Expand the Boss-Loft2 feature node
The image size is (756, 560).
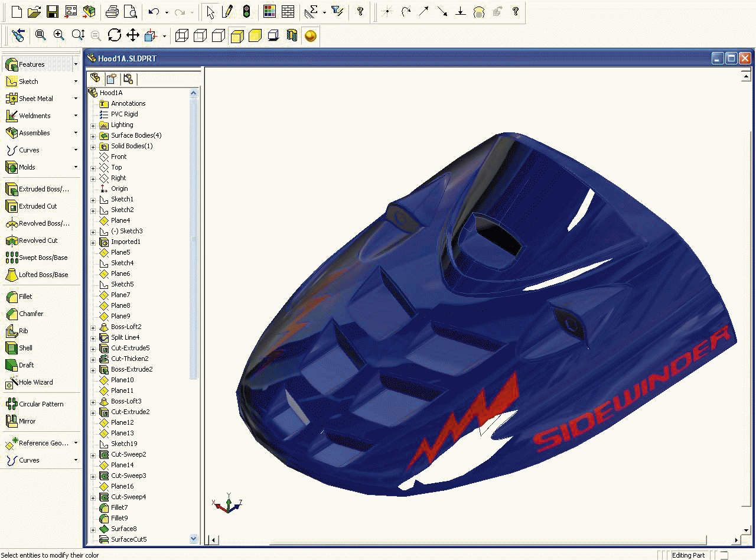point(93,327)
